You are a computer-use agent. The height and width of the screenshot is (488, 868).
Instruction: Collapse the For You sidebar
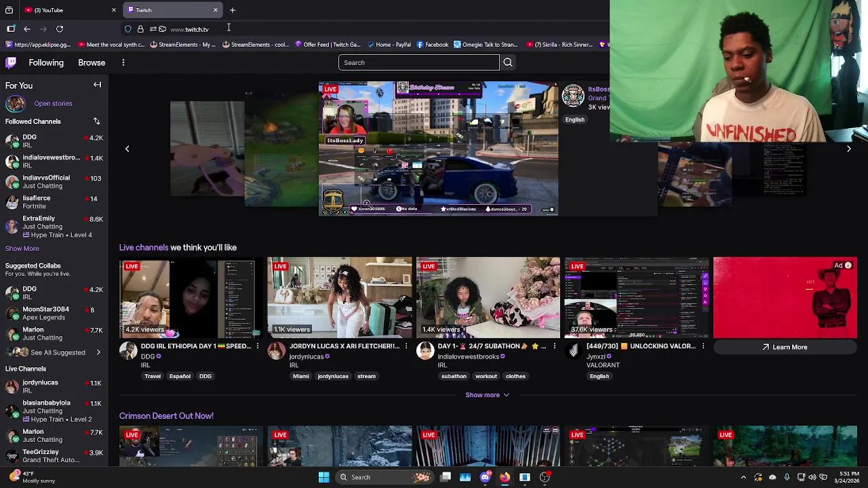point(97,85)
